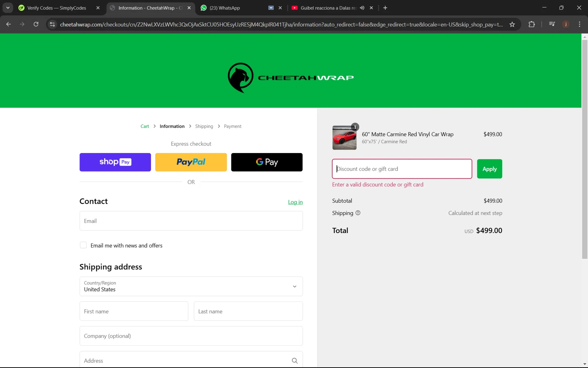Screen dimensions: 588x368
Task: Select the Shipping breadcrumb step
Action: click(x=204, y=126)
